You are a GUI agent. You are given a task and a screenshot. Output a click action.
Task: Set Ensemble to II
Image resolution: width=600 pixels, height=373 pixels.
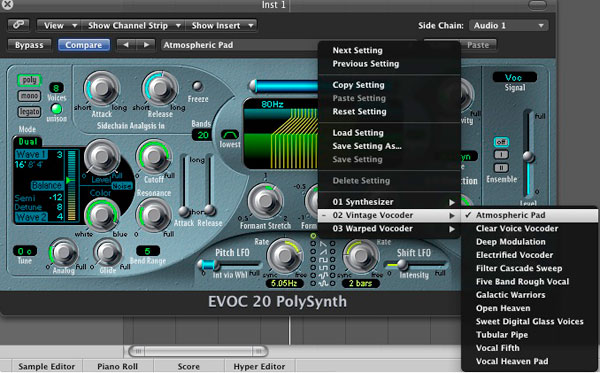(x=501, y=168)
